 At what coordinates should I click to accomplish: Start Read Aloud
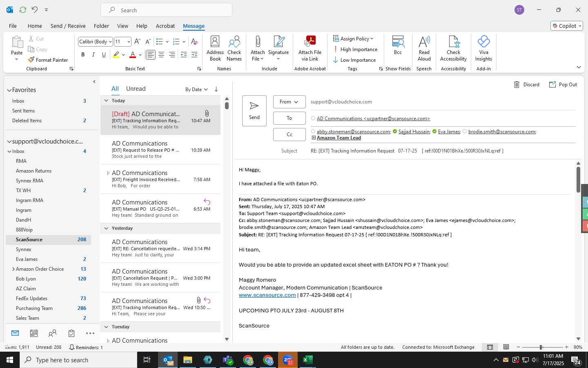tap(424, 48)
